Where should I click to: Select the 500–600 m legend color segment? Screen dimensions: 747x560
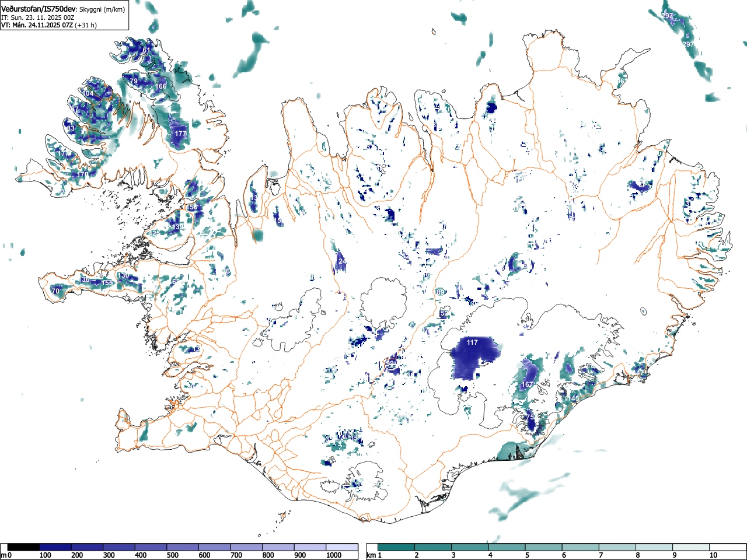click(183, 547)
